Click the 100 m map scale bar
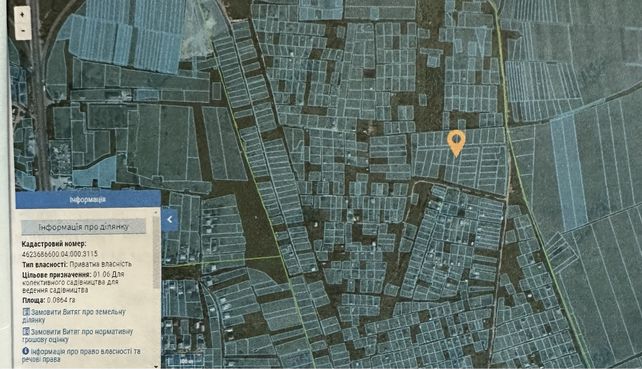 186,361
